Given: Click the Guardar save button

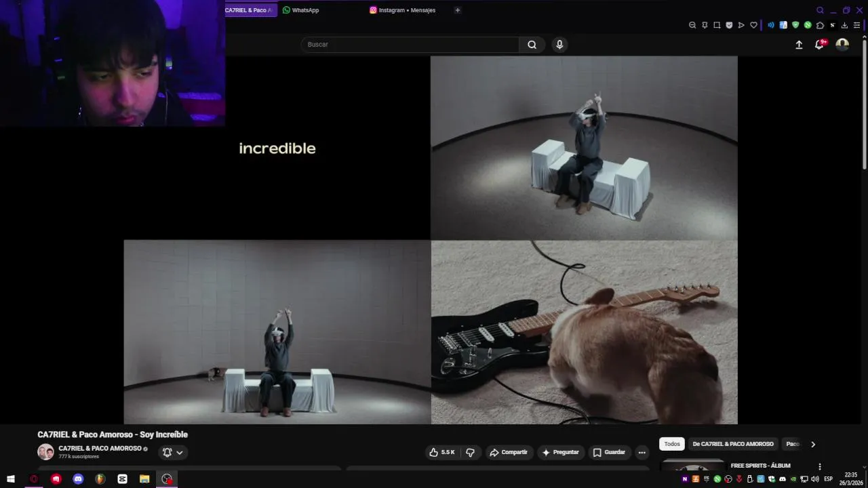Looking at the screenshot, I should (609, 452).
